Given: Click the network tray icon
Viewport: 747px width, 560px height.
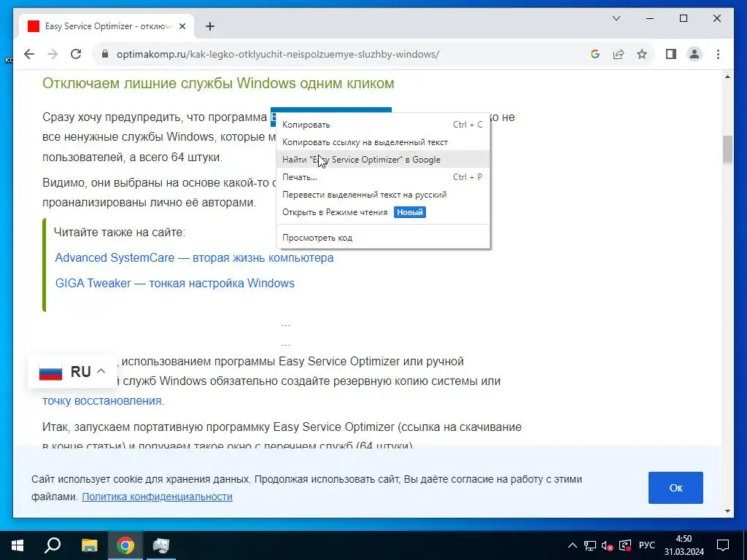Looking at the screenshot, I should [590, 545].
